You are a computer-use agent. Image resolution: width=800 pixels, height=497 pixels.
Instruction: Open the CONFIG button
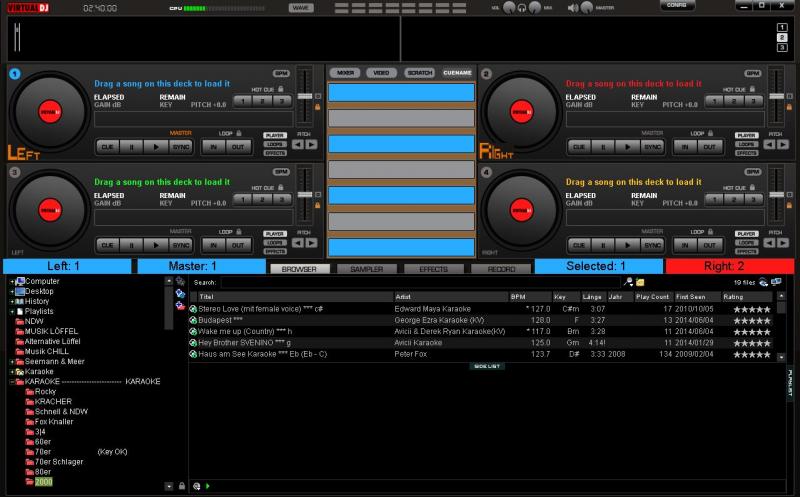(677, 6)
